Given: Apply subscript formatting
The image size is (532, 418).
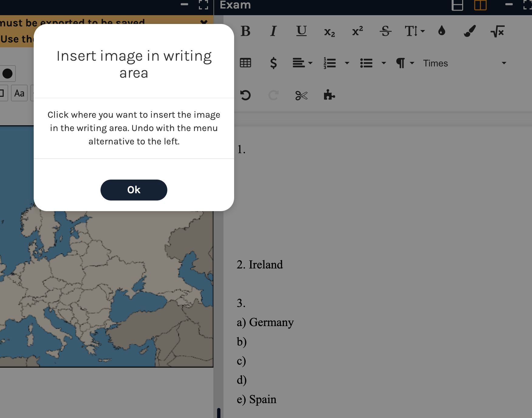Looking at the screenshot, I should pos(329,32).
